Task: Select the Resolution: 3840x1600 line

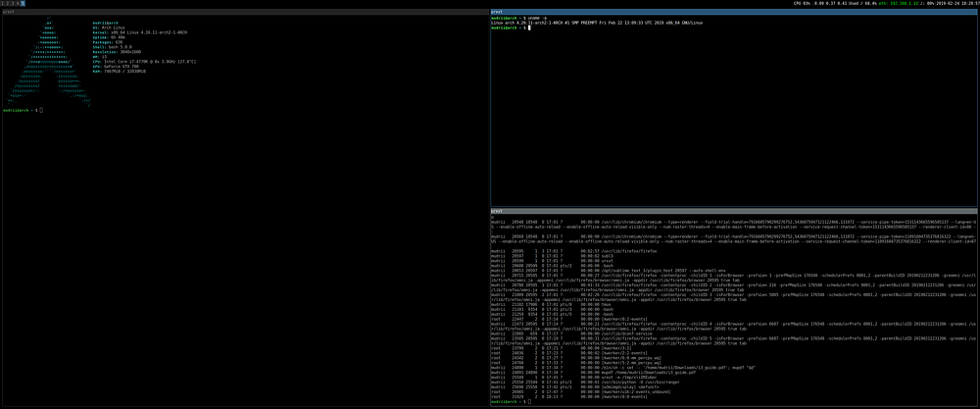Action: tap(117, 51)
